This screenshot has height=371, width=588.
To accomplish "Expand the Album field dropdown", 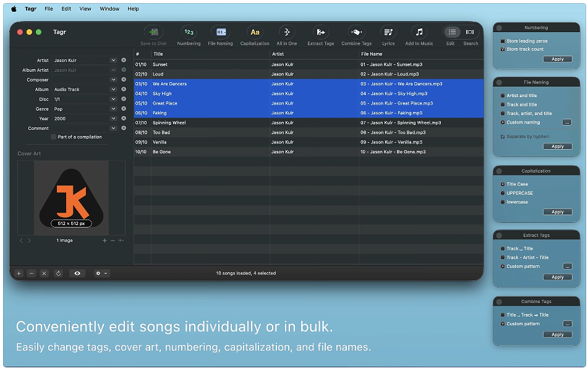I will (113, 89).
